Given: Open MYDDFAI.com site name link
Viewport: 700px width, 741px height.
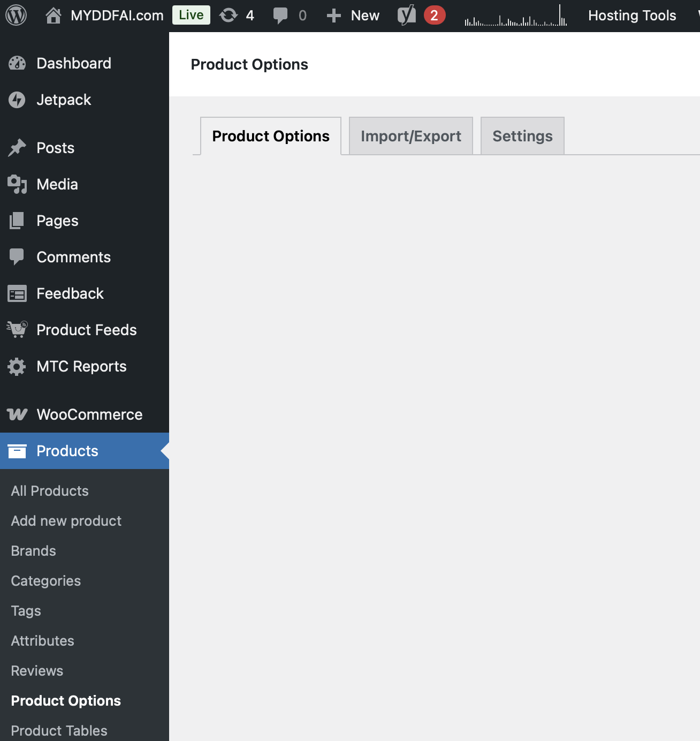Looking at the screenshot, I should pyautogui.click(x=117, y=16).
